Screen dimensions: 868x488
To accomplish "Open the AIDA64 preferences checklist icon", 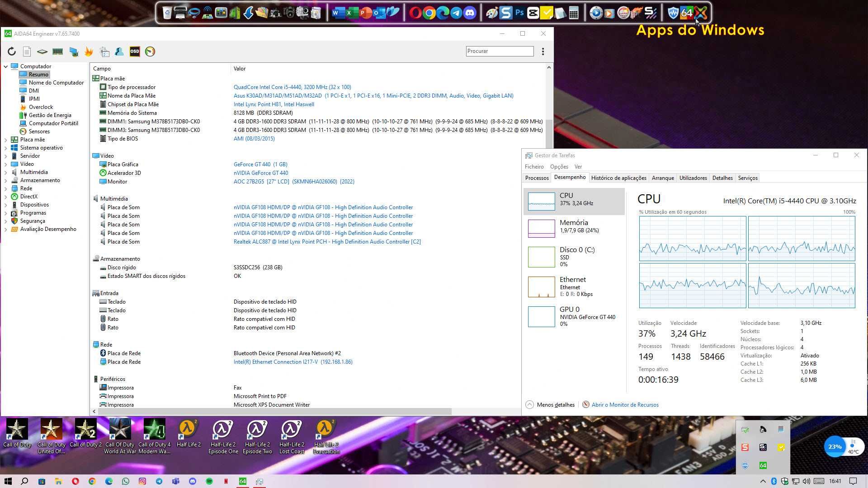I will (x=104, y=52).
